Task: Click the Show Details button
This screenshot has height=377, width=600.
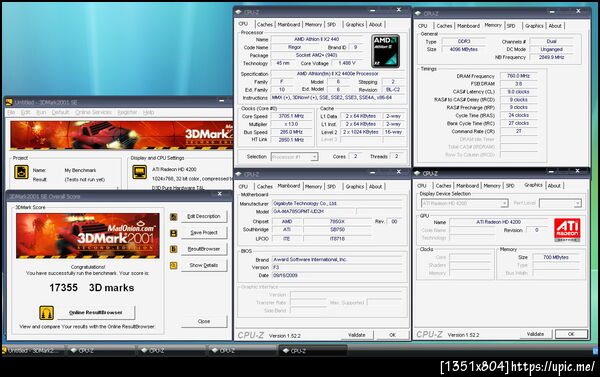Action: tap(204, 265)
